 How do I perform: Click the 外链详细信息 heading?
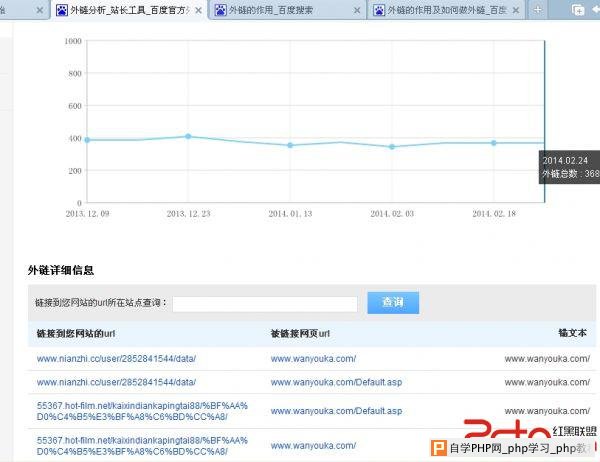click(x=61, y=270)
